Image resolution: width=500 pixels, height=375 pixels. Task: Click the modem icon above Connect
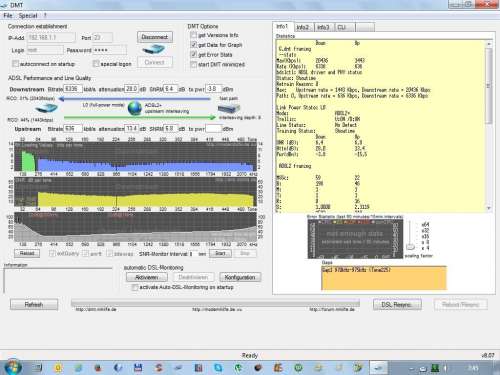coord(154,50)
